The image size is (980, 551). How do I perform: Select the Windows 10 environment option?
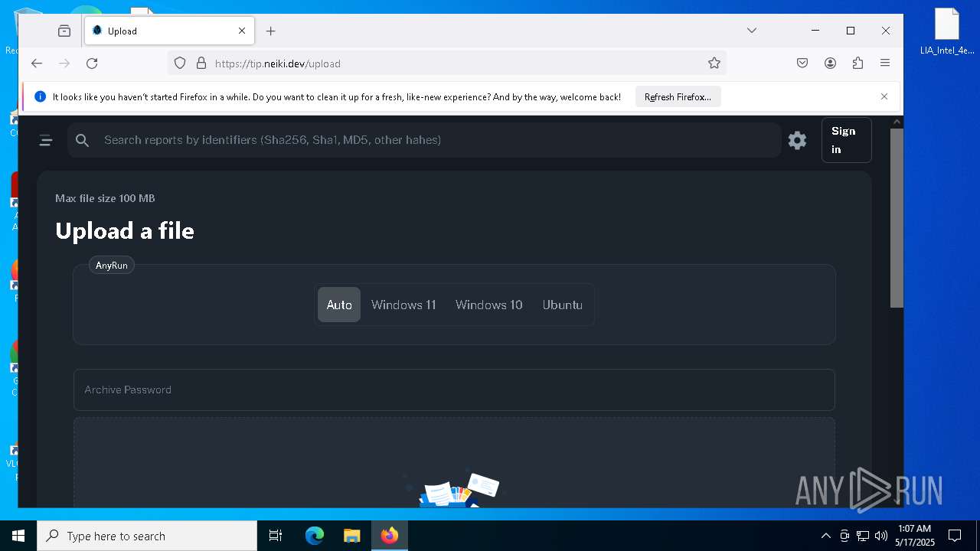(489, 305)
